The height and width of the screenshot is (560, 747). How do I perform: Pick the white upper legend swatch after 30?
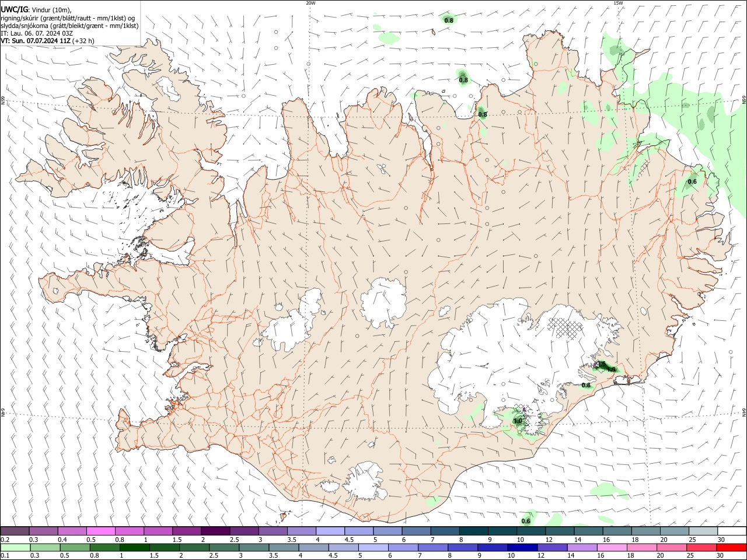click(x=731, y=531)
